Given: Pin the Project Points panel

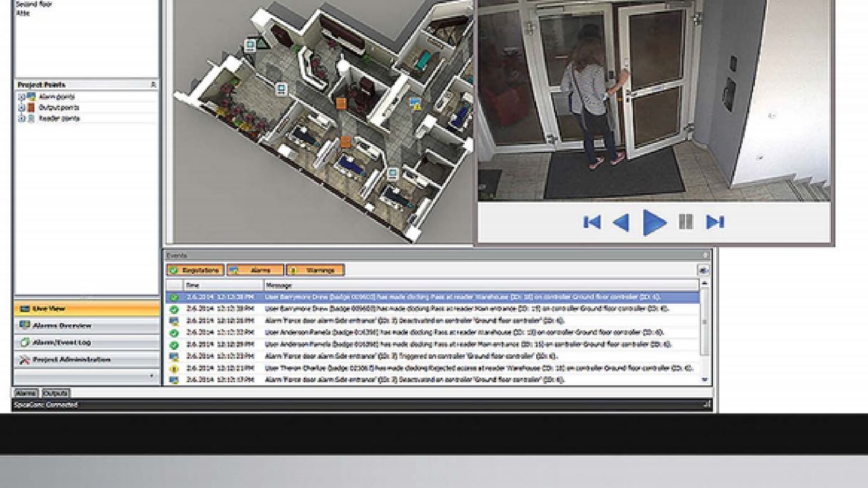Looking at the screenshot, I should click(153, 84).
